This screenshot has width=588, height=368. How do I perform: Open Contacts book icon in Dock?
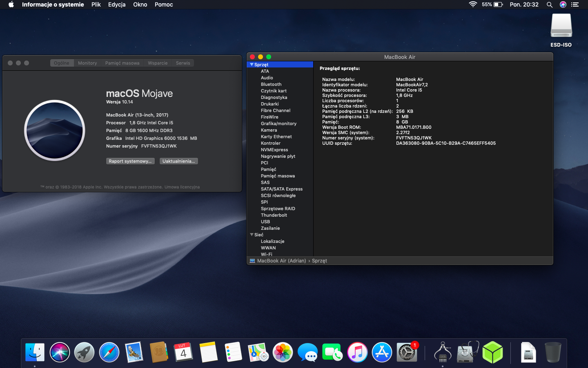pos(159,352)
